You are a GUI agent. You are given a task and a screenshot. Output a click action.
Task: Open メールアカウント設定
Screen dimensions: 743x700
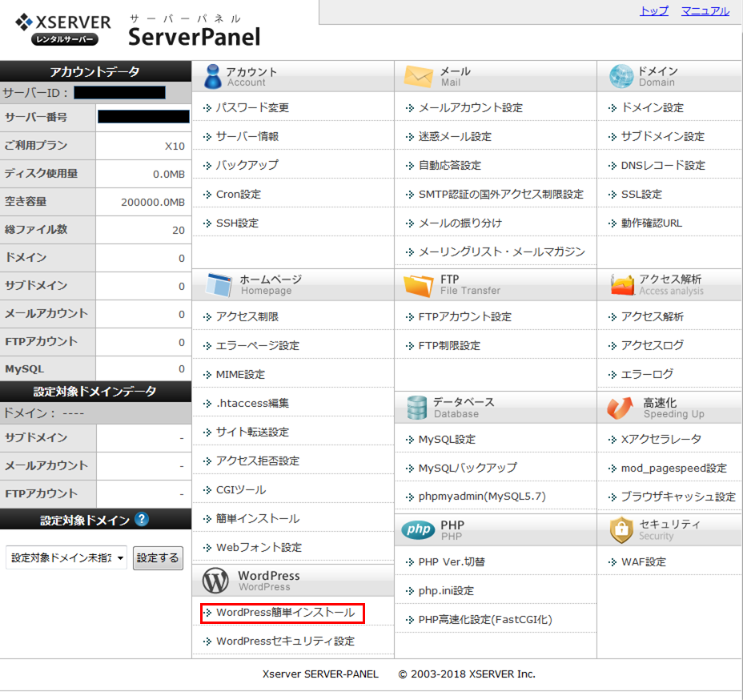(x=471, y=107)
